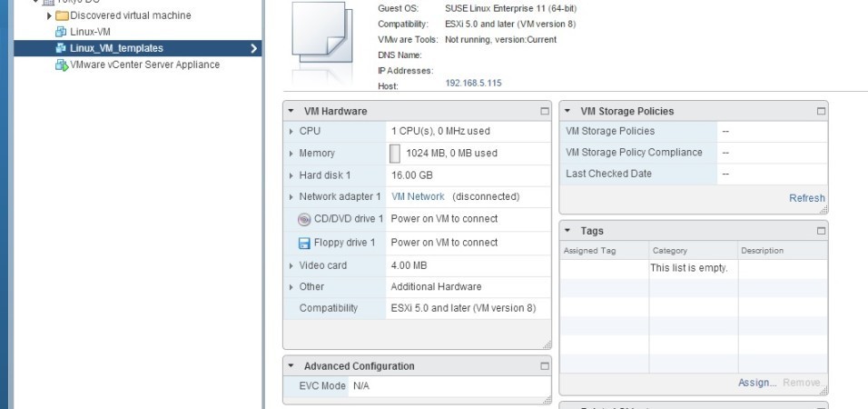Expand the Network adapter 1 row
The height and width of the screenshot is (409, 868).
coord(291,196)
